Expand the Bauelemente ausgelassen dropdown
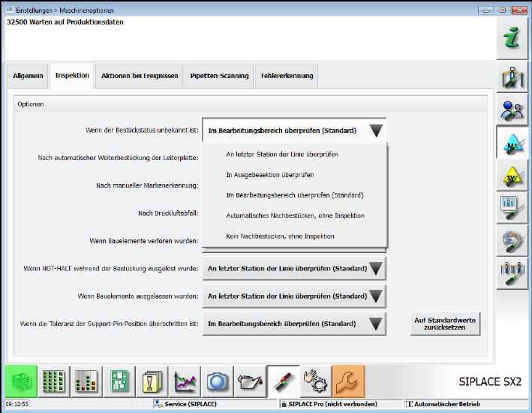Viewport: 532px width, 413px height. click(294, 296)
